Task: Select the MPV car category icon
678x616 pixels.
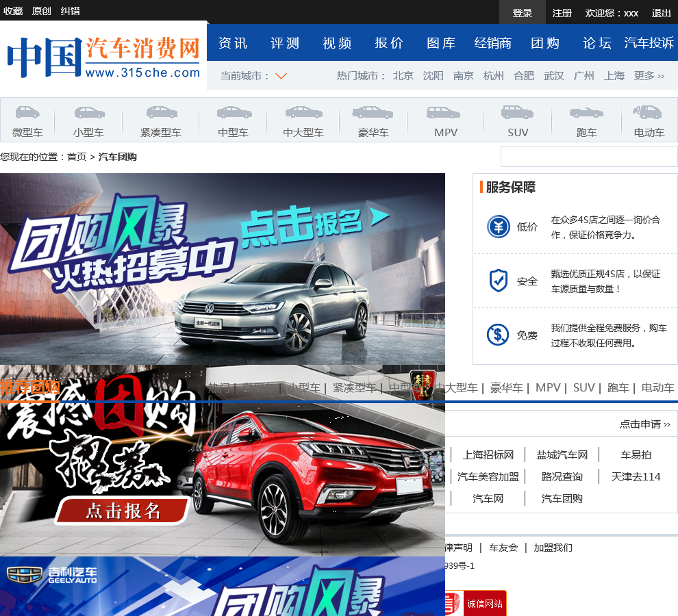Action: point(443,112)
